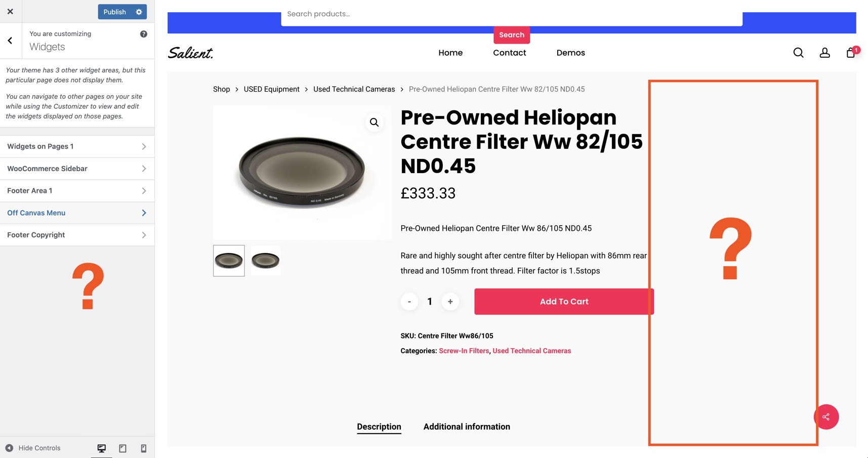Open the Additional information tab
Viewport: 868px width, 458px height.
467,427
